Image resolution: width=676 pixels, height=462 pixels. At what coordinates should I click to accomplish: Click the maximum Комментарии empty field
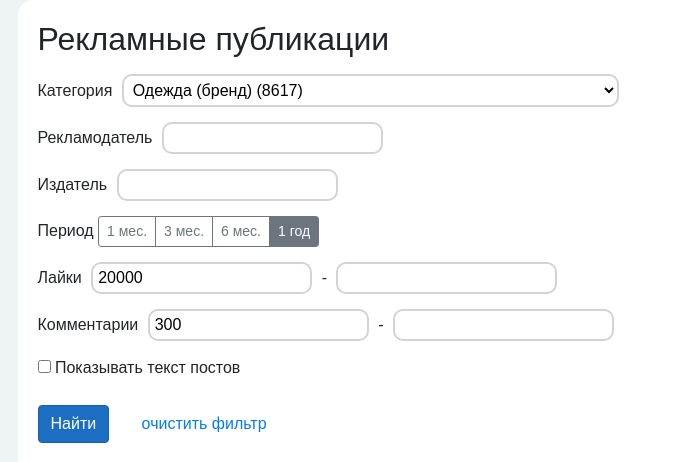point(503,325)
